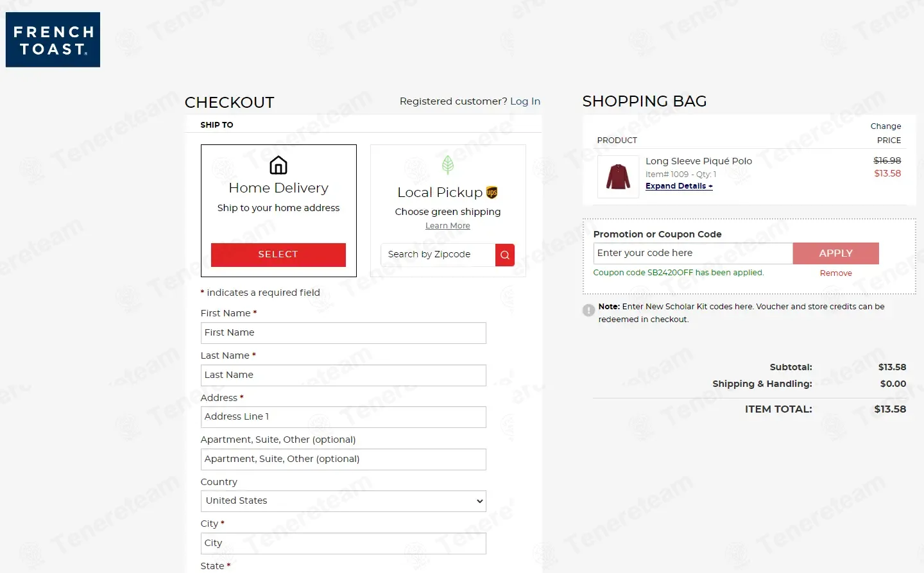Open the Country dropdown
The width and height of the screenshot is (924, 573).
[343, 501]
